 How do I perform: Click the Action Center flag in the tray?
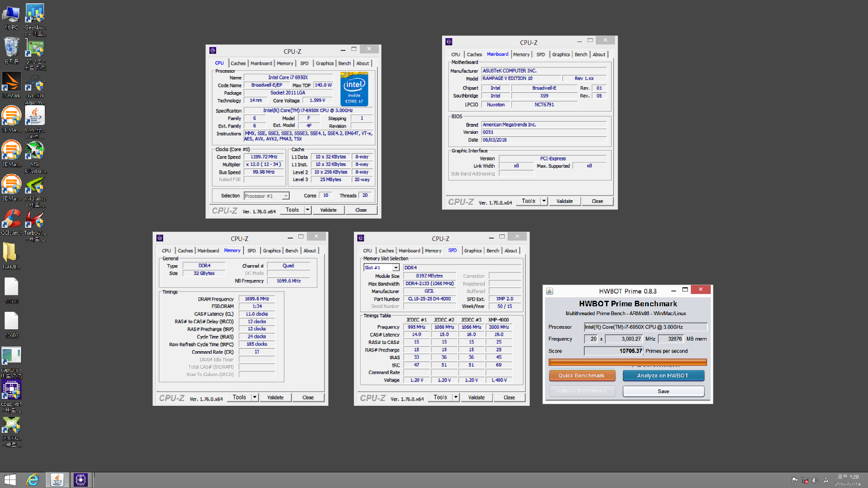click(795, 480)
